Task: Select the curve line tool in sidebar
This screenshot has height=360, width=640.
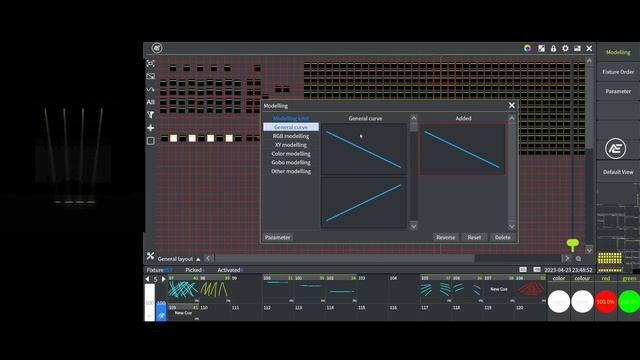Action: point(151,89)
